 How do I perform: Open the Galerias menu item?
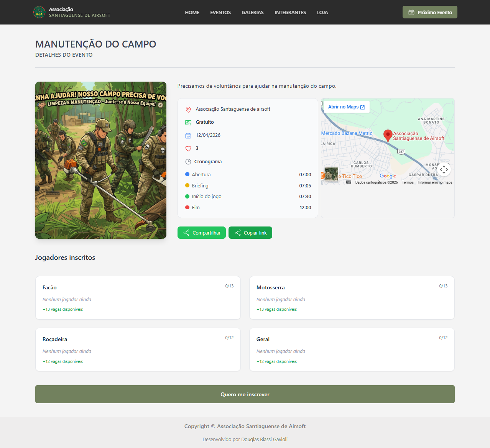pos(252,12)
